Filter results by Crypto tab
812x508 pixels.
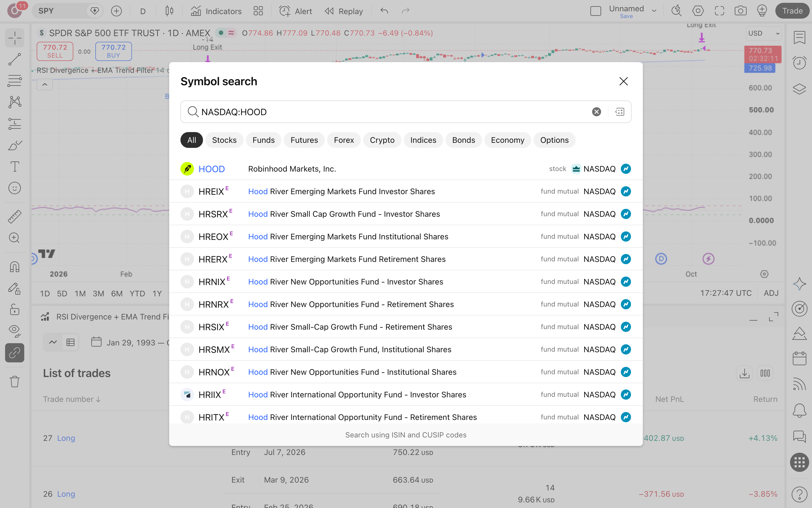[382, 140]
